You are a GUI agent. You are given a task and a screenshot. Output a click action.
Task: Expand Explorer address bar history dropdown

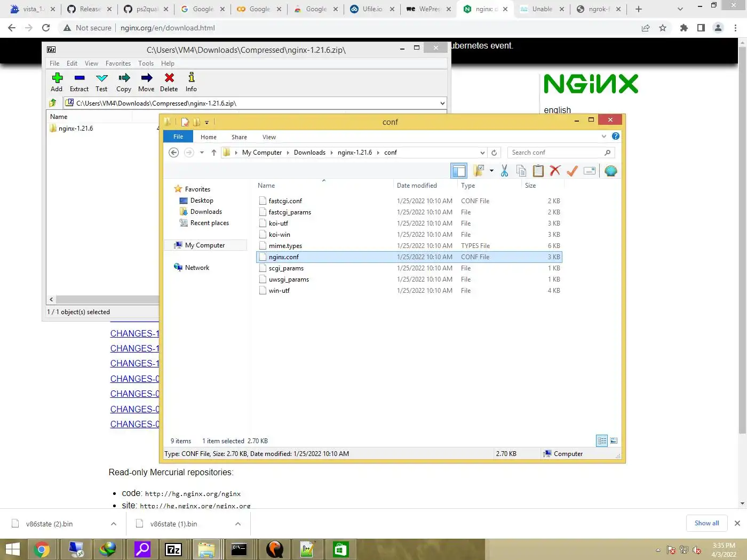482,153
